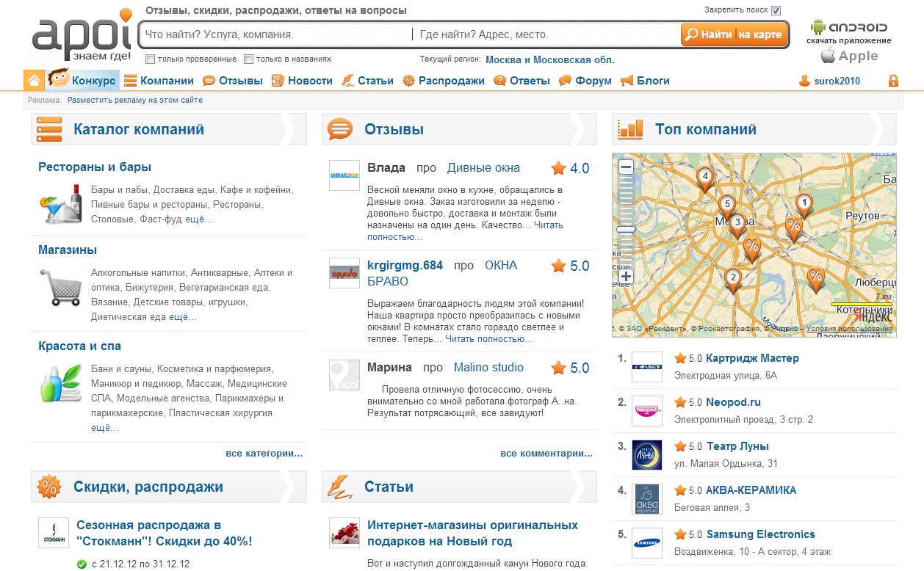
Task: Open 'все категории...' link
Action: pyautogui.click(x=264, y=454)
